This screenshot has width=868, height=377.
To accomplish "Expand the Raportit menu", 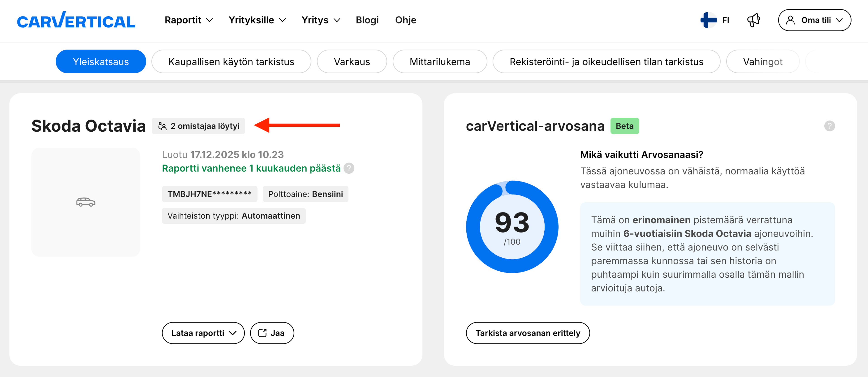I will (188, 20).
